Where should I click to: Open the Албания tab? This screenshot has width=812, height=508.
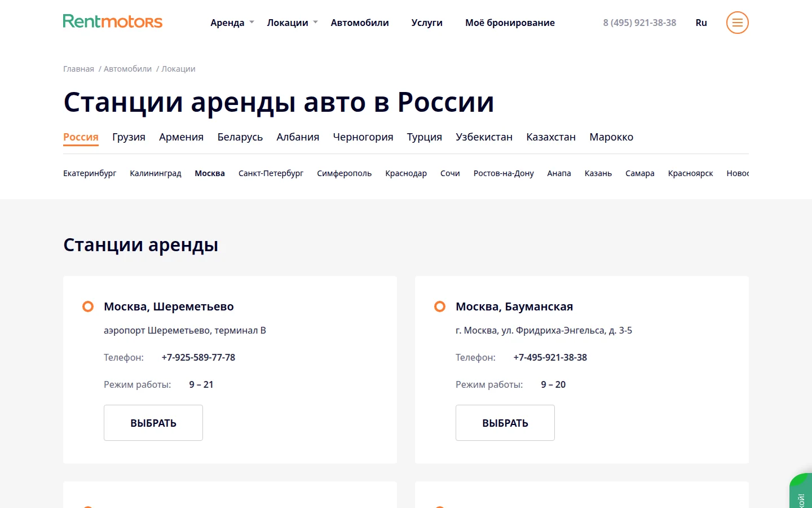coord(298,137)
